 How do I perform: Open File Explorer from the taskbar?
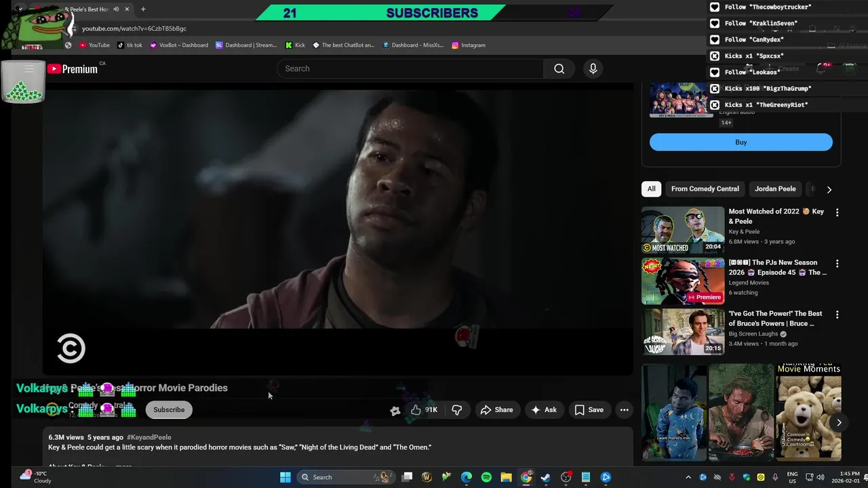point(506,477)
